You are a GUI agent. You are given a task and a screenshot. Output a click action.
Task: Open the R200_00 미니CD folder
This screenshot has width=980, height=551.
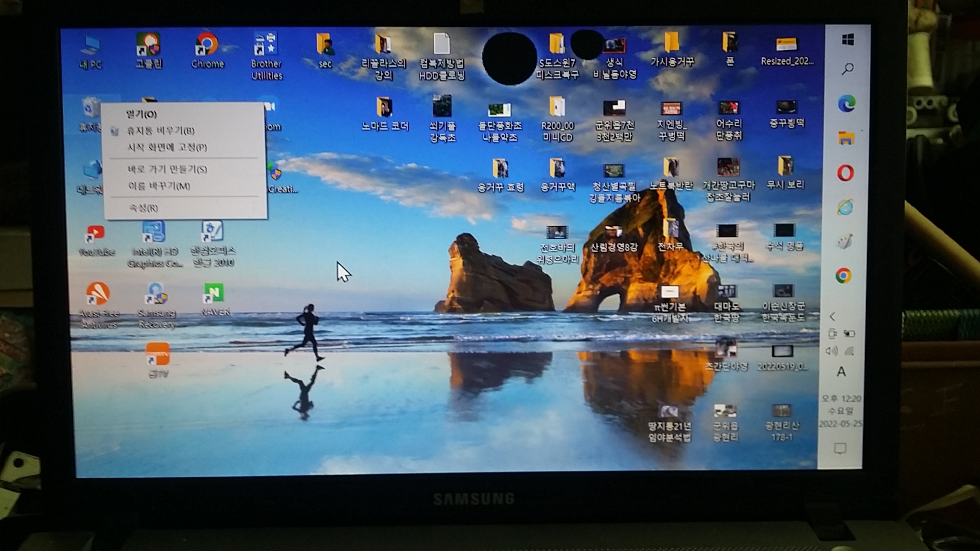coord(557,119)
